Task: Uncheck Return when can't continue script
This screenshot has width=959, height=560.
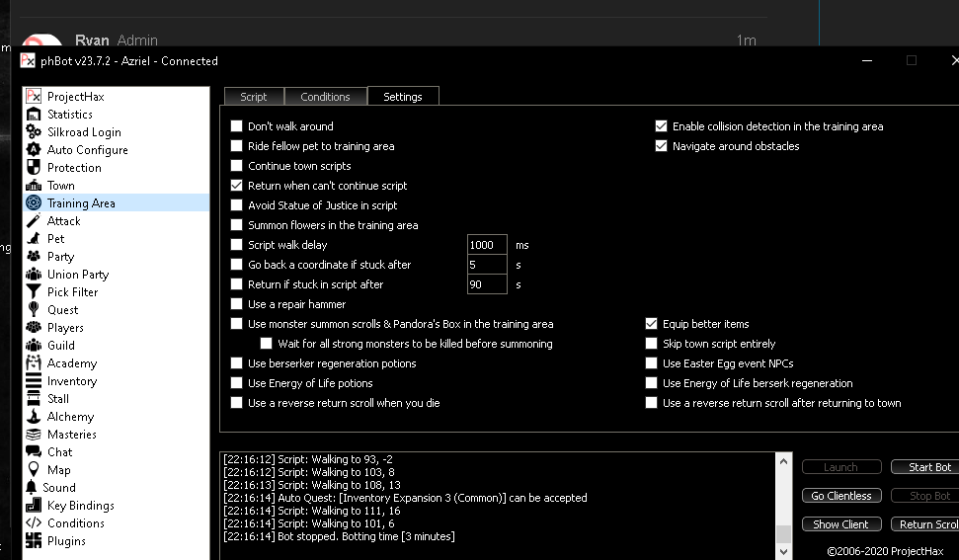Action: pyautogui.click(x=236, y=186)
